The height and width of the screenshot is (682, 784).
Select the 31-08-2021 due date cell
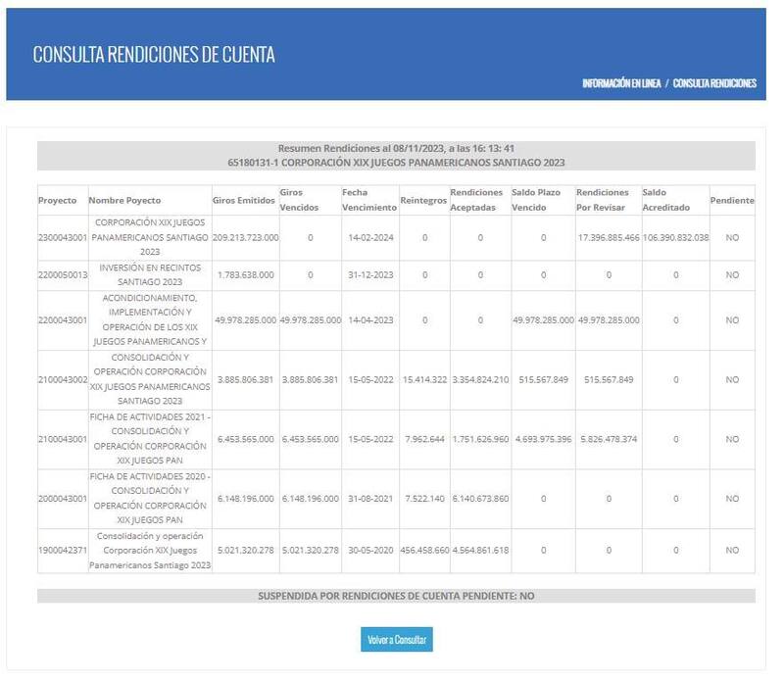coord(368,499)
